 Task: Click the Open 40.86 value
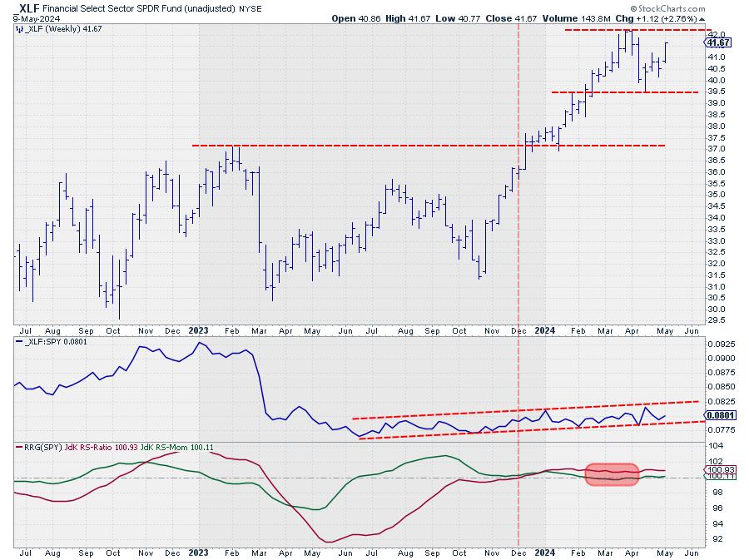coord(356,18)
